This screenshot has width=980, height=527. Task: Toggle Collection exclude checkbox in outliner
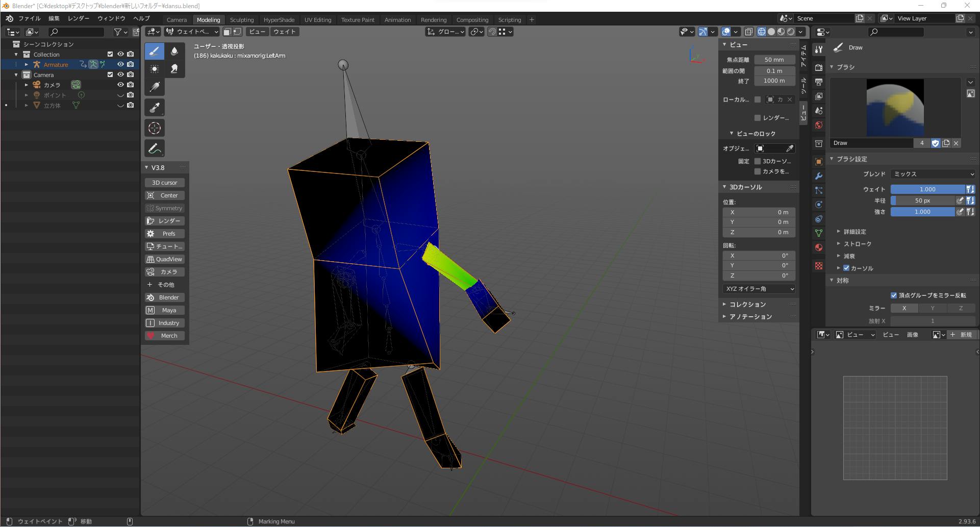point(110,54)
